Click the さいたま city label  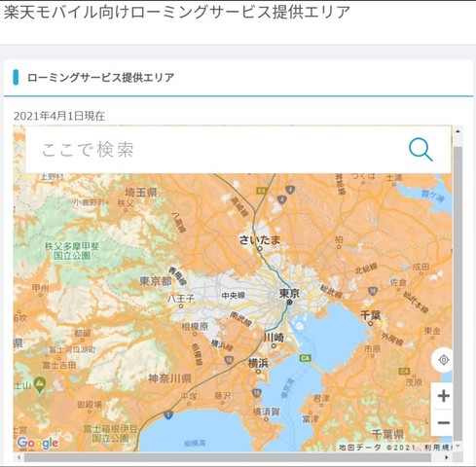pyautogui.click(x=260, y=240)
